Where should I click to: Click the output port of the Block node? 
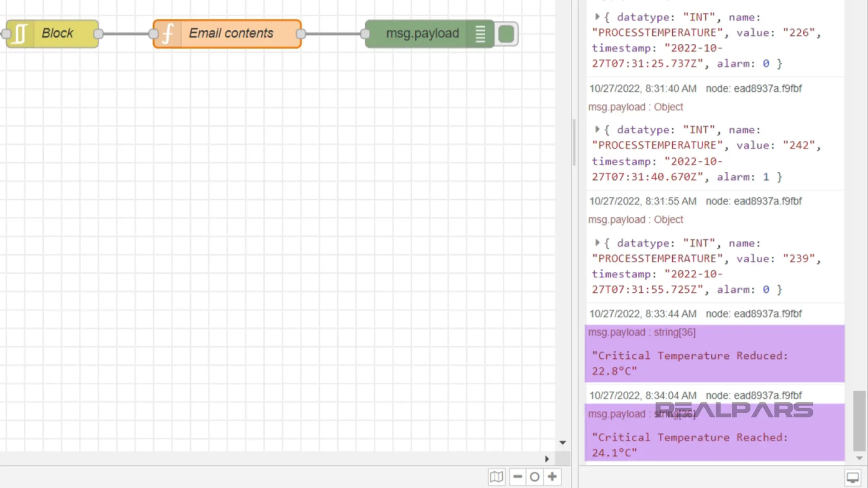point(99,34)
